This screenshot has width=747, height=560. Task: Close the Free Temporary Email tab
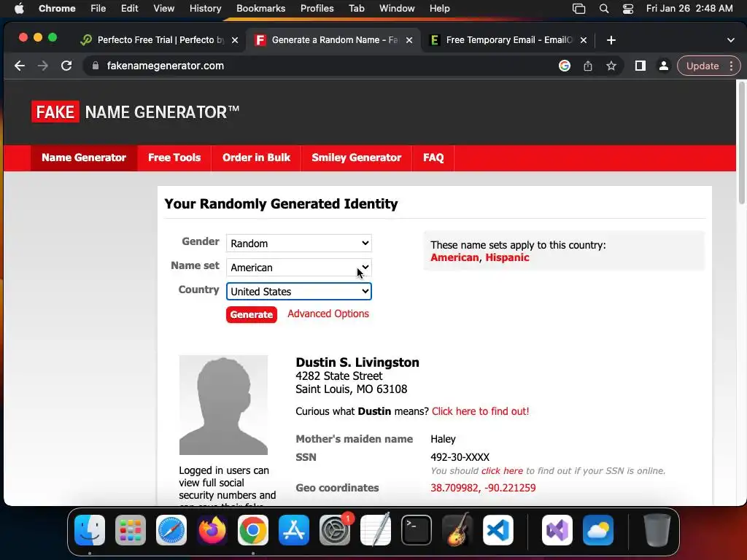(x=584, y=40)
